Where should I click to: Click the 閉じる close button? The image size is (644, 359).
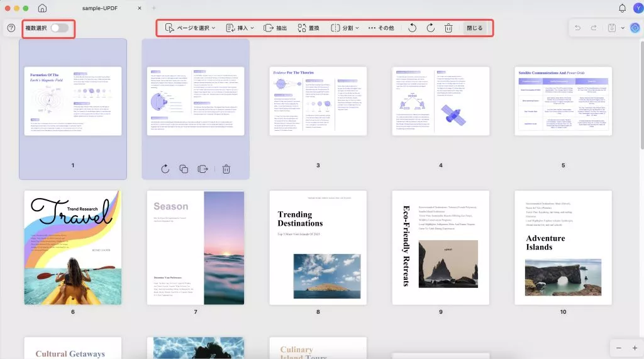coord(474,28)
